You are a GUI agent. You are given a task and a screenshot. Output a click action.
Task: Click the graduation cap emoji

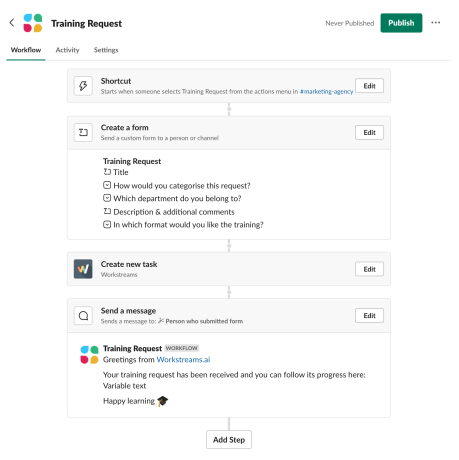[163, 401]
